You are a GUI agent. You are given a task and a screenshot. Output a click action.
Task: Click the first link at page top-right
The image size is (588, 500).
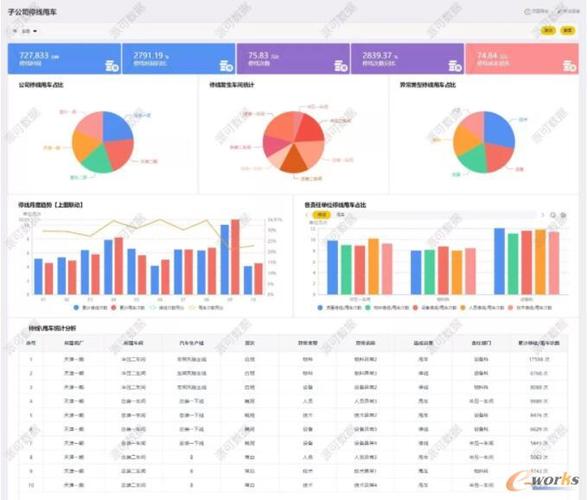coord(537,11)
